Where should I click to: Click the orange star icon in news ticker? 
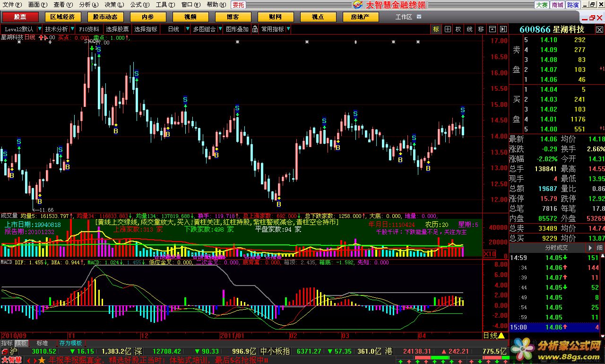(42, 360)
